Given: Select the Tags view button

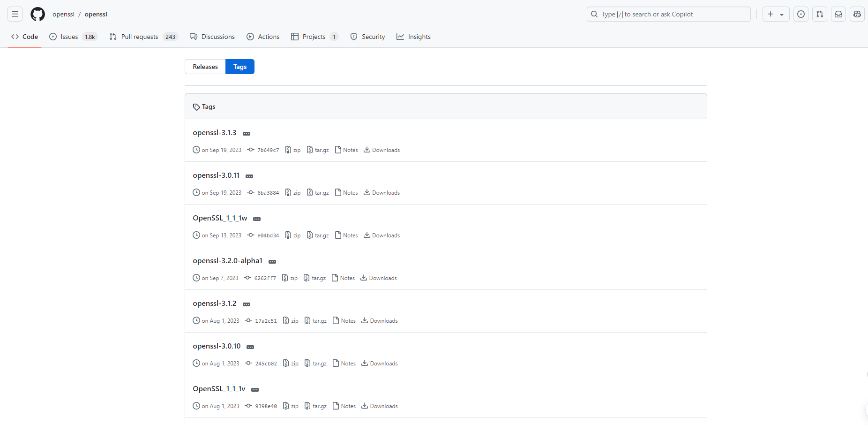Looking at the screenshot, I should tap(240, 67).
